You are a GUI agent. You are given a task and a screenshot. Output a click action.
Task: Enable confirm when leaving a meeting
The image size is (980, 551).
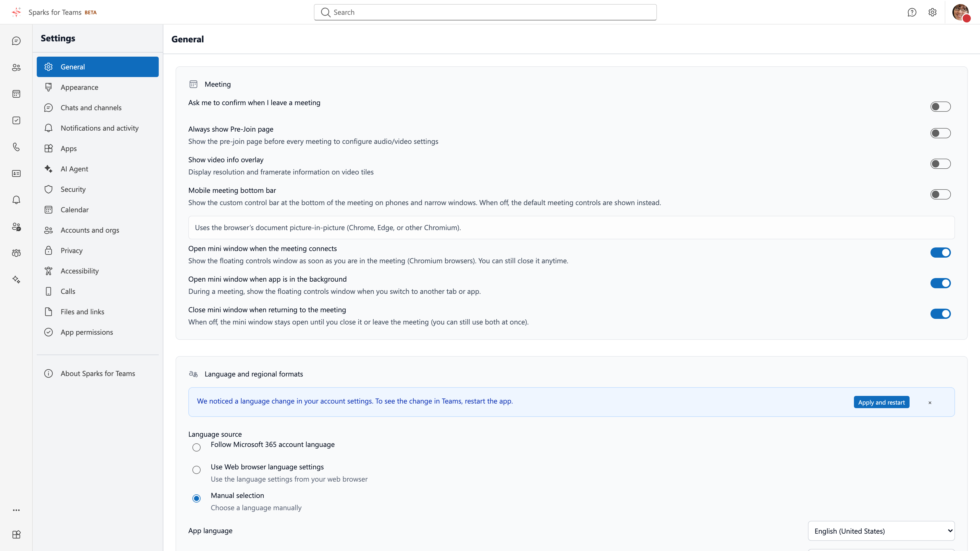coord(940,107)
